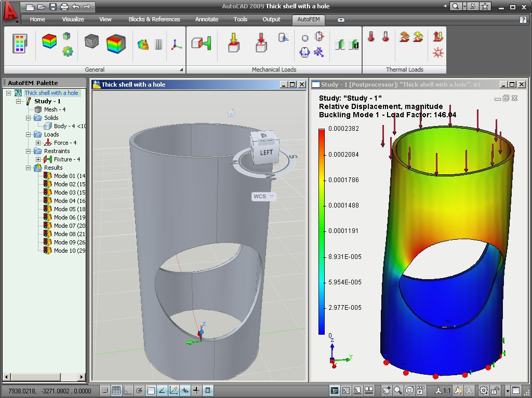Collapse the Restraints folder
This screenshot has width=532, height=398.
(28, 151)
